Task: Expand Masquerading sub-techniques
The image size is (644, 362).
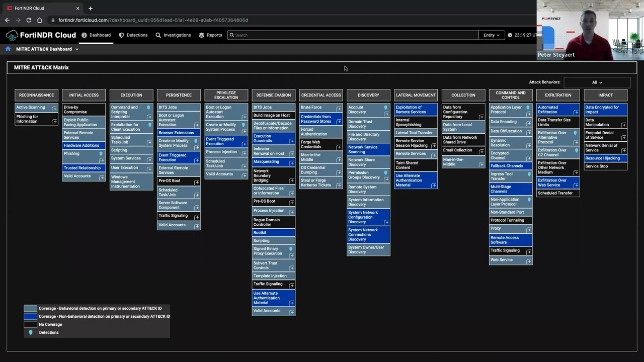Action: [x=292, y=163]
